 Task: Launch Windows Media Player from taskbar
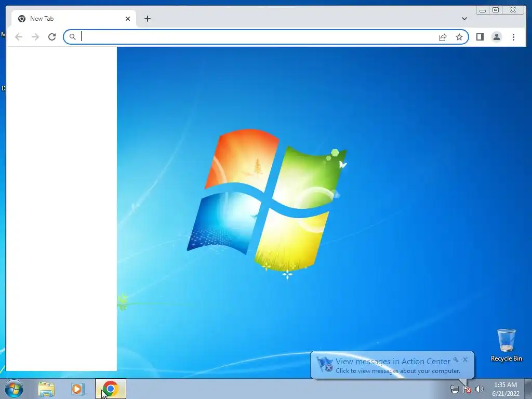point(78,389)
